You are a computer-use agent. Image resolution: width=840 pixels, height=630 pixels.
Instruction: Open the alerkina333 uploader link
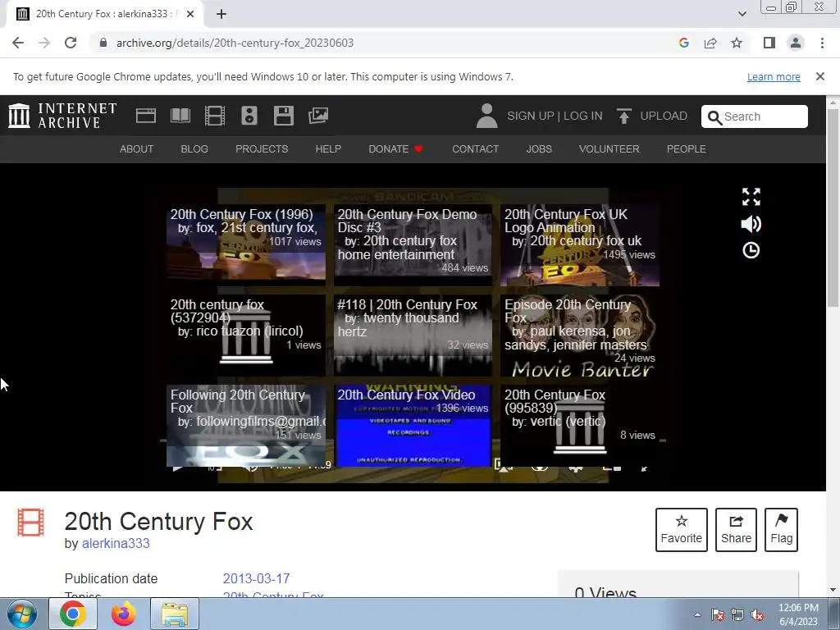pos(116,543)
